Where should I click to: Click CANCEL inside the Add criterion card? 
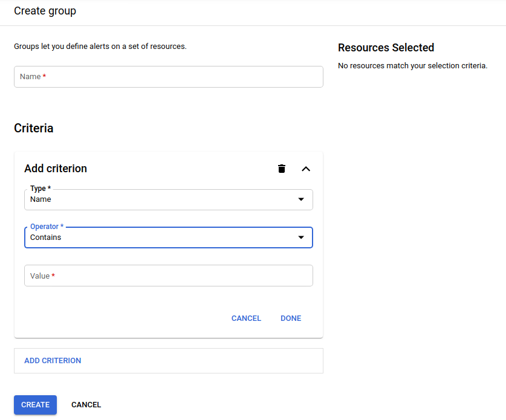click(246, 318)
